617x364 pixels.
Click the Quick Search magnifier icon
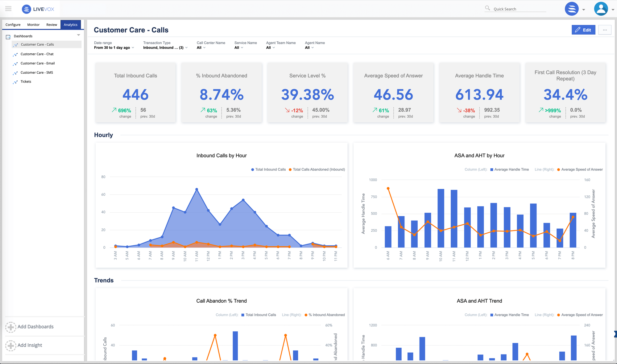tap(487, 8)
